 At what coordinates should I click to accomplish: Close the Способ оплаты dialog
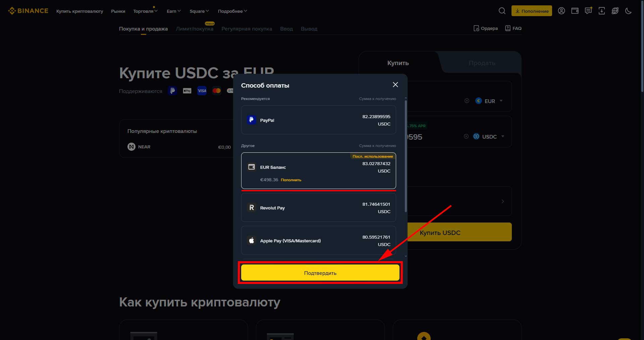(395, 85)
